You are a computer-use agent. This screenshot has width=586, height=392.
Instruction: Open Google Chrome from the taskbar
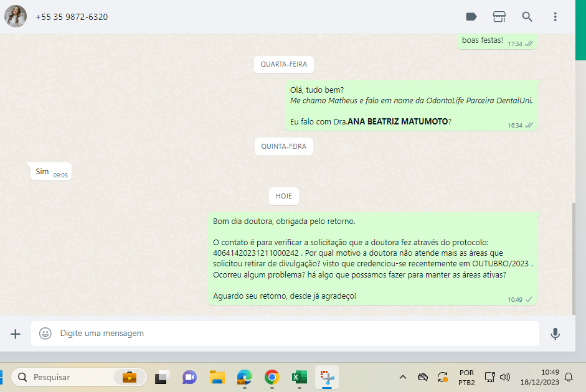[272, 377]
